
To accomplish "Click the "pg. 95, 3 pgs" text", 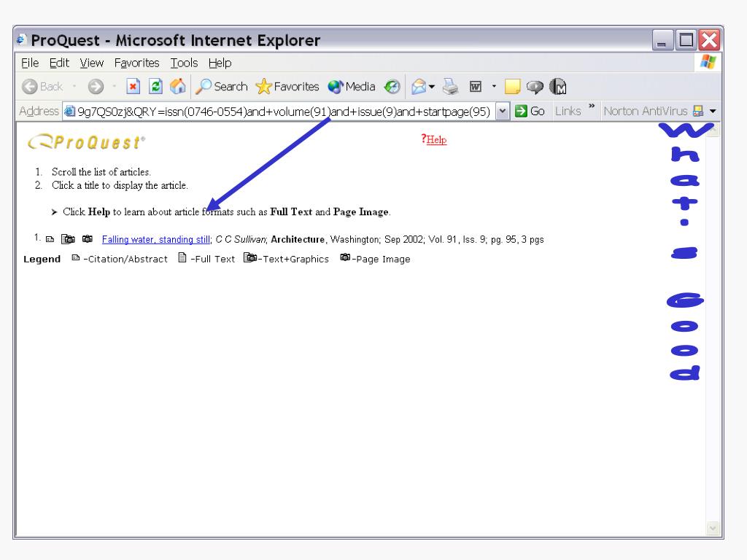I will pos(517,239).
